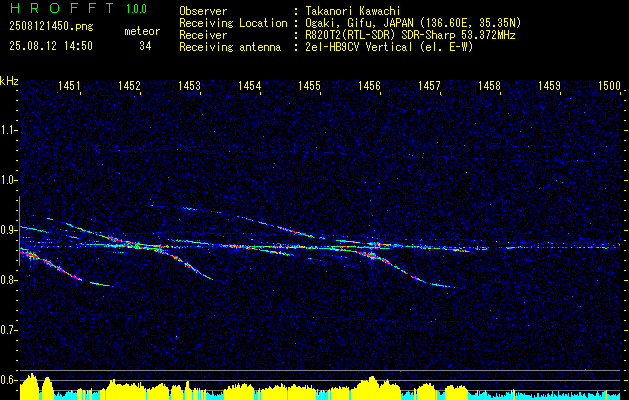The height and width of the screenshot is (400, 629).
Task: Click the Receiving Location label
Action: pyautogui.click(x=233, y=23)
